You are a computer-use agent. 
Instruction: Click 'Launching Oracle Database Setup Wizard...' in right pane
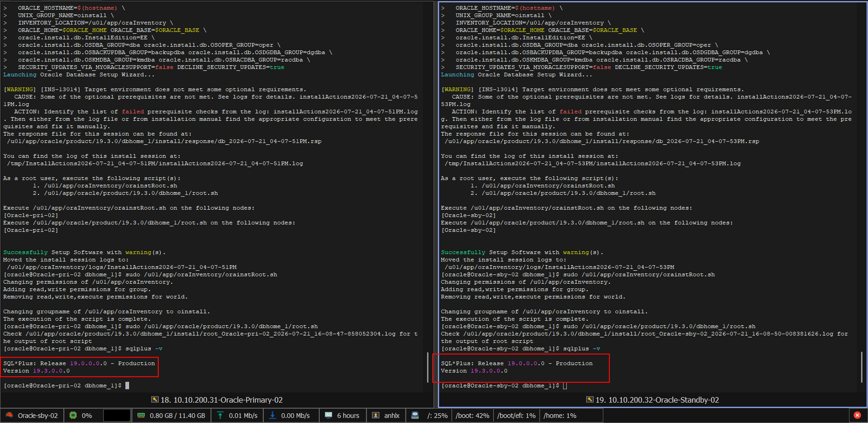click(516, 75)
